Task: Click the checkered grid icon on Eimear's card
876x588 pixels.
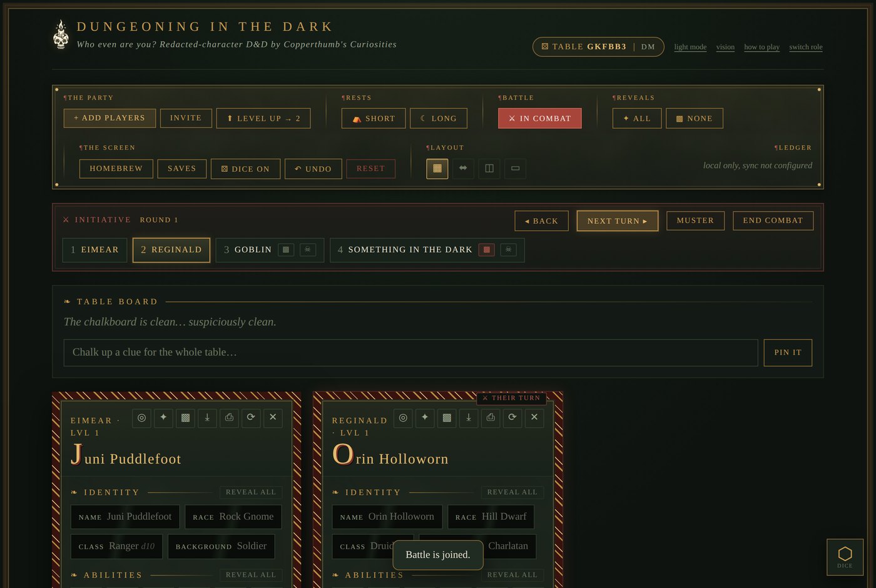Action: coord(185,418)
